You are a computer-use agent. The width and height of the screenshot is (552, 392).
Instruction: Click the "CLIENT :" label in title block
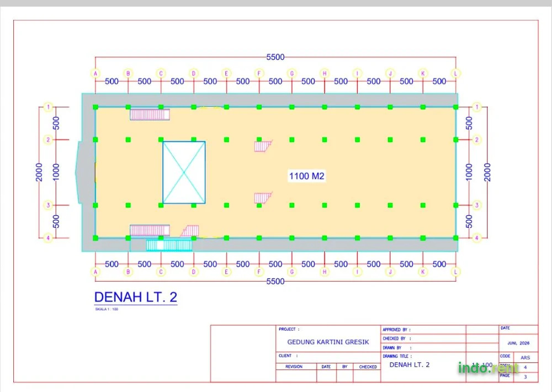pos(288,356)
